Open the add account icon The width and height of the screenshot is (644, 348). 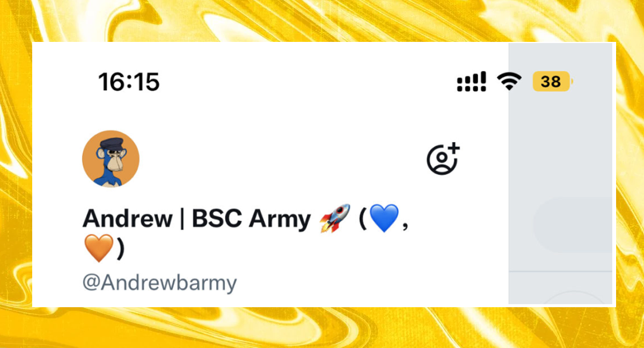pyautogui.click(x=444, y=159)
